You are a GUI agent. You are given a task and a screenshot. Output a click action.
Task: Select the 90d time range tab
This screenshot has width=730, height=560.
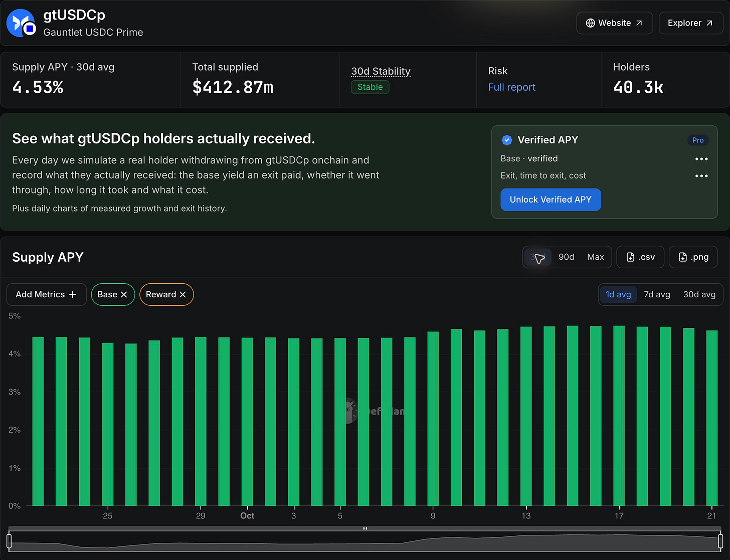click(x=566, y=257)
